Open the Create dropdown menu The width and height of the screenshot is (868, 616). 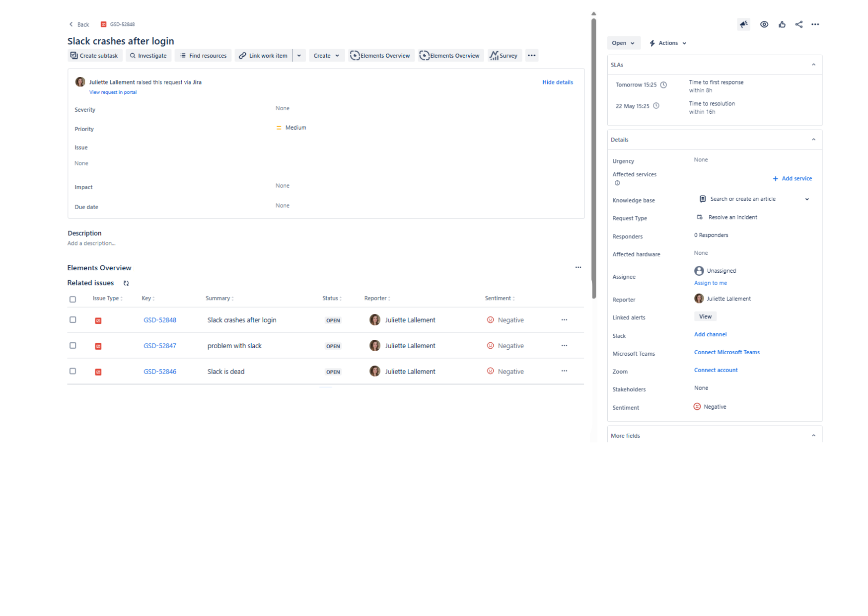[326, 56]
